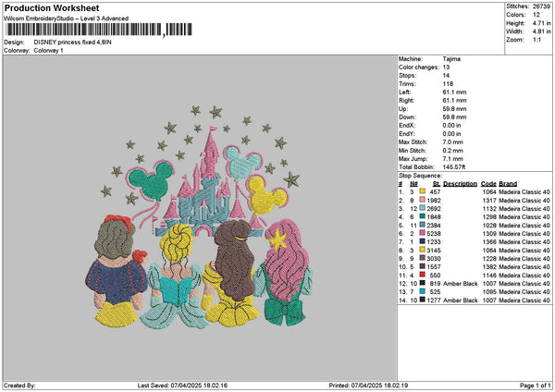Click the Width value '4.81 in'
555x392 pixels.
coord(541,31)
